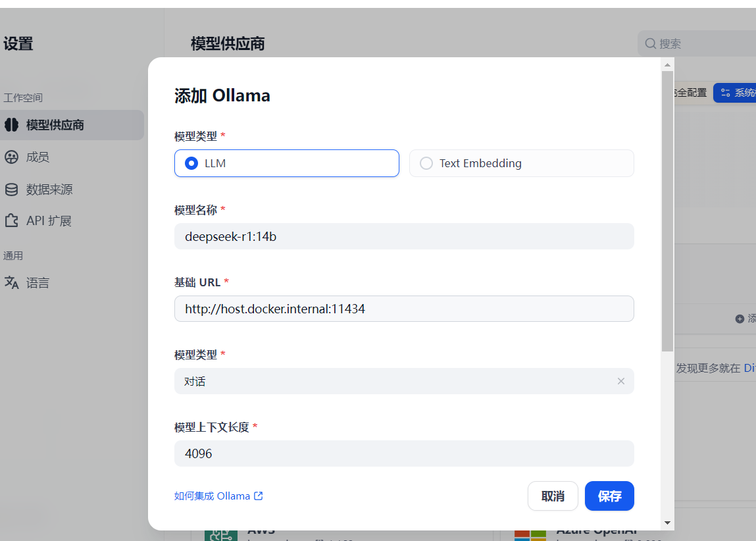
Task: Click the brain icon beside 模型供应商
Action: pos(11,125)
